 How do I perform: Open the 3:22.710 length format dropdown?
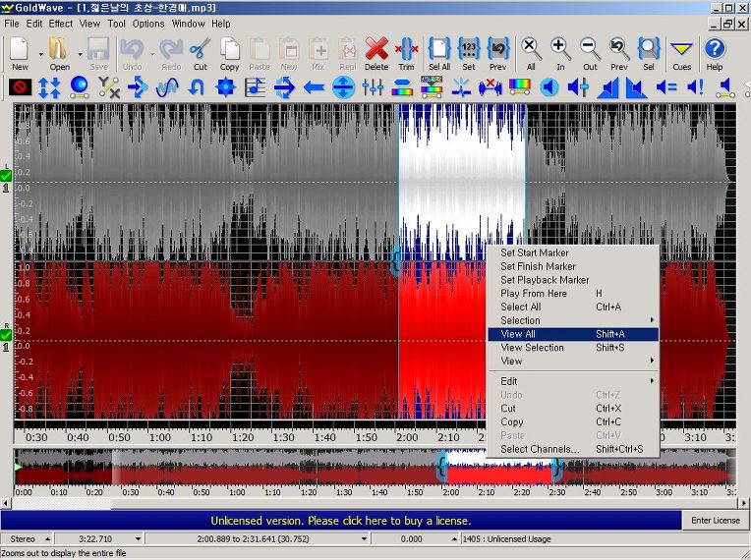pyautogui.click(x=138, y=539)
